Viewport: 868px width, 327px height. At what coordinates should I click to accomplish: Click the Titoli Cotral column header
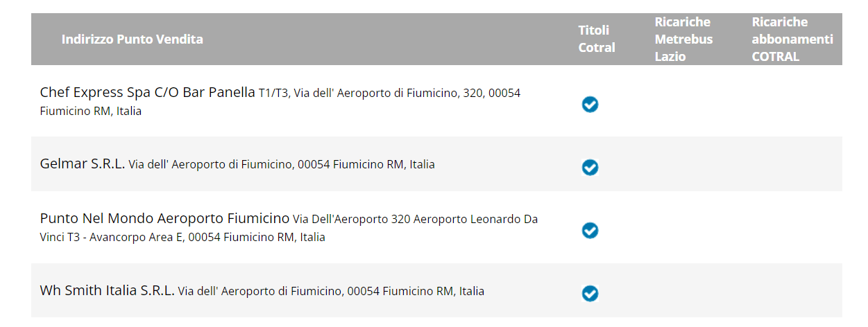(x=597, y=39)
